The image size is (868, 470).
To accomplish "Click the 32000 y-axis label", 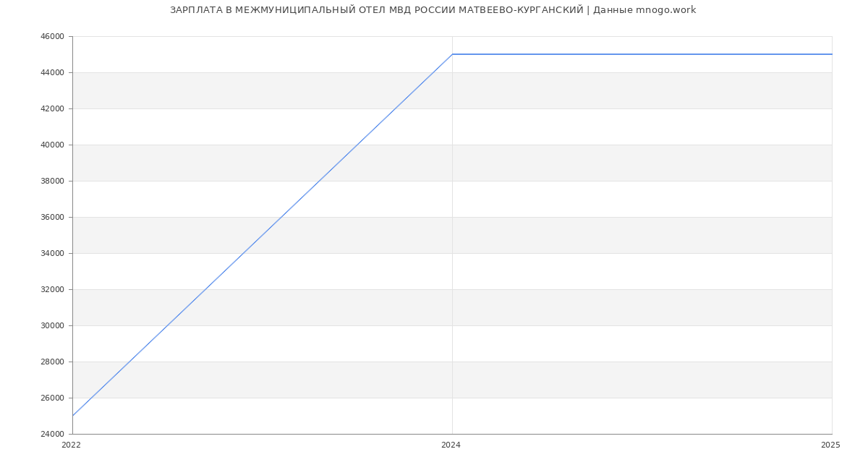I will [52, 290].
